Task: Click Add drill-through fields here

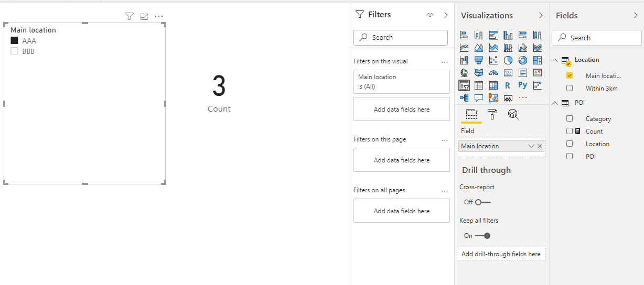Action: (x=501, y=254)
